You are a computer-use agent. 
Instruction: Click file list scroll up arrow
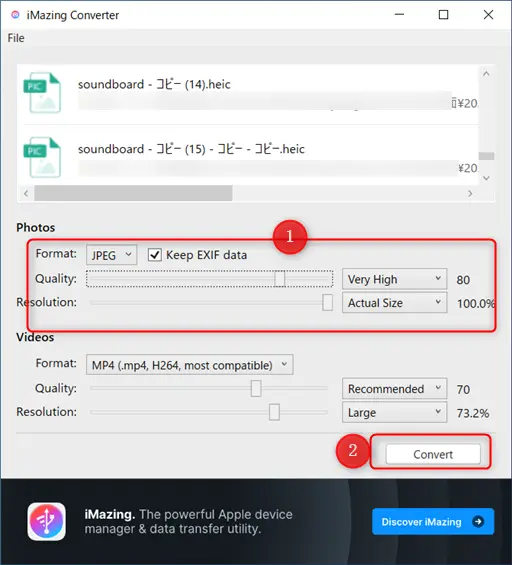(x=486, y=74)
